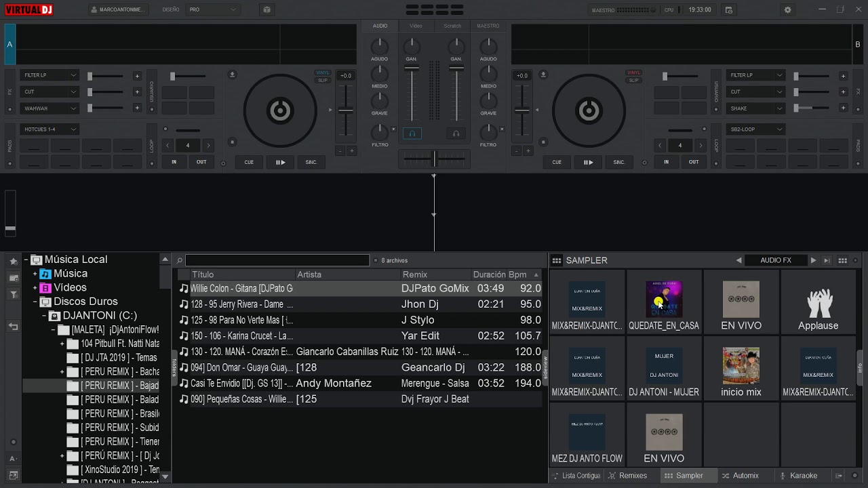Viewport: 868px width, 488px height.
Task: Enable CUT effect plus on deck A
Action: point(137,91)
